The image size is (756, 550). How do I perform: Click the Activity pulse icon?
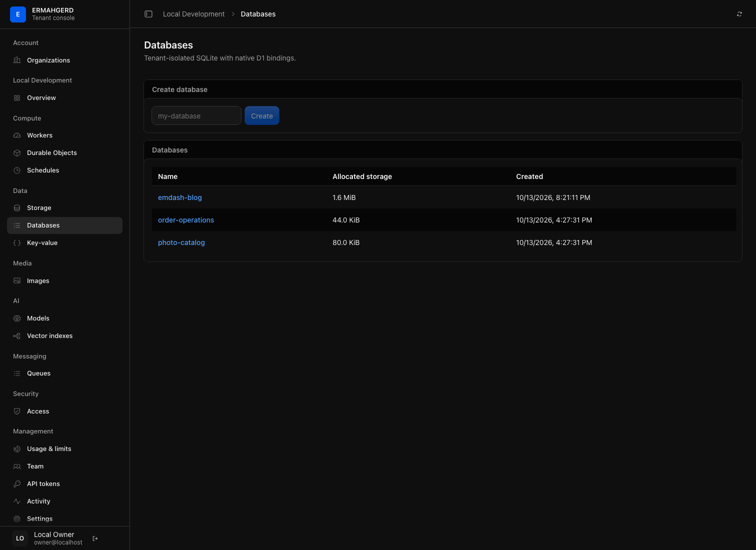pos(17,501)
